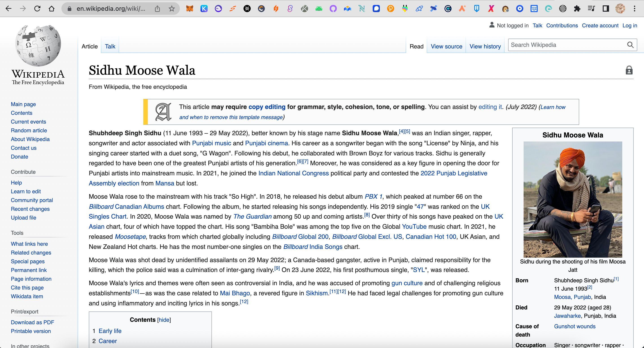644x348 pixels.
Task: Open the PBX 1 album link
Action: (x=374, y=196)
